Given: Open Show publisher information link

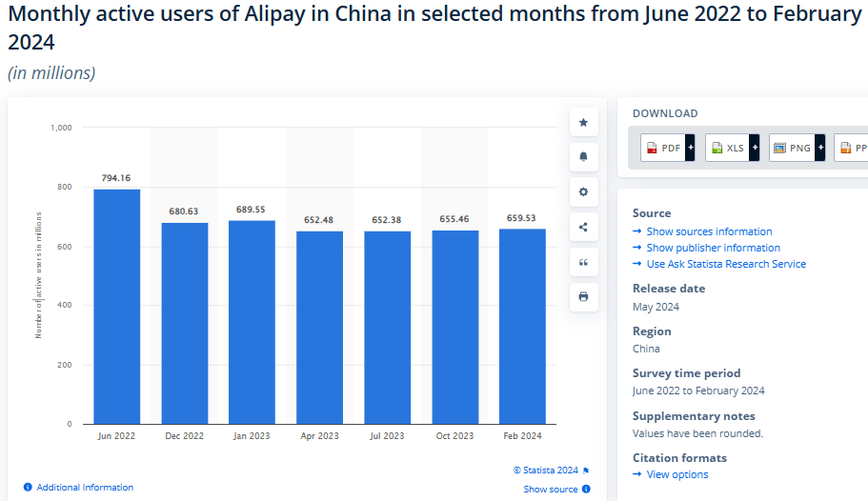Looking at the screenshot, I should 714,248.
